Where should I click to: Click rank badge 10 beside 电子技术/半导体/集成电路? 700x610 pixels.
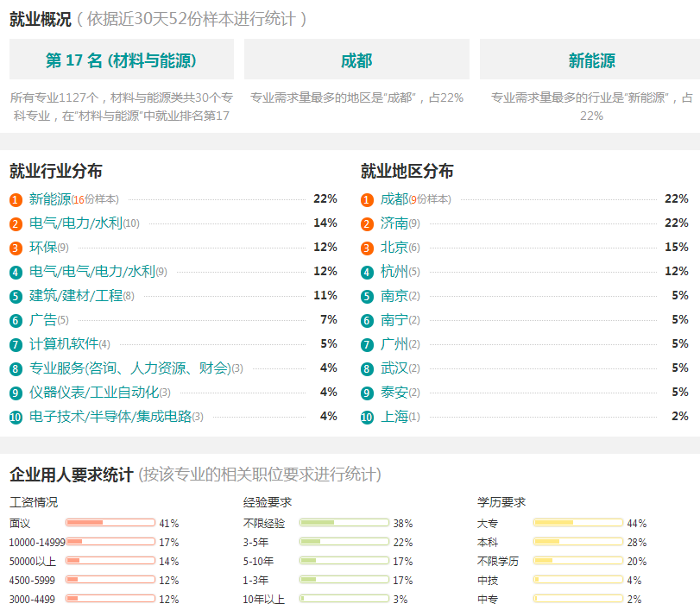click(x=16, y=418)
